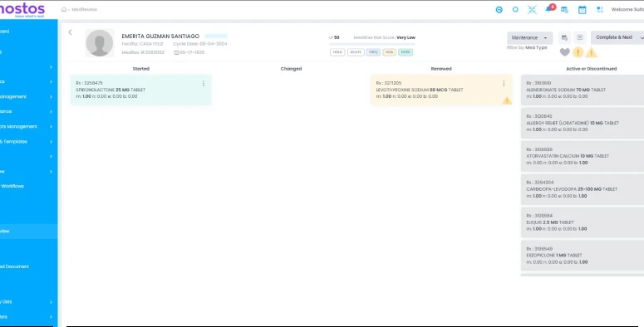Open the calendar icon in header
The height and width of the screenshot is (327, 644).
[582, 10]
